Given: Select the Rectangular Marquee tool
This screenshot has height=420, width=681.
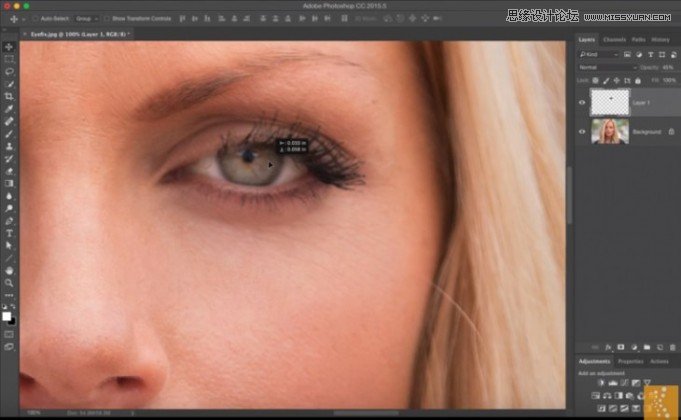Looking at the screenshot, I should [9, 59].
